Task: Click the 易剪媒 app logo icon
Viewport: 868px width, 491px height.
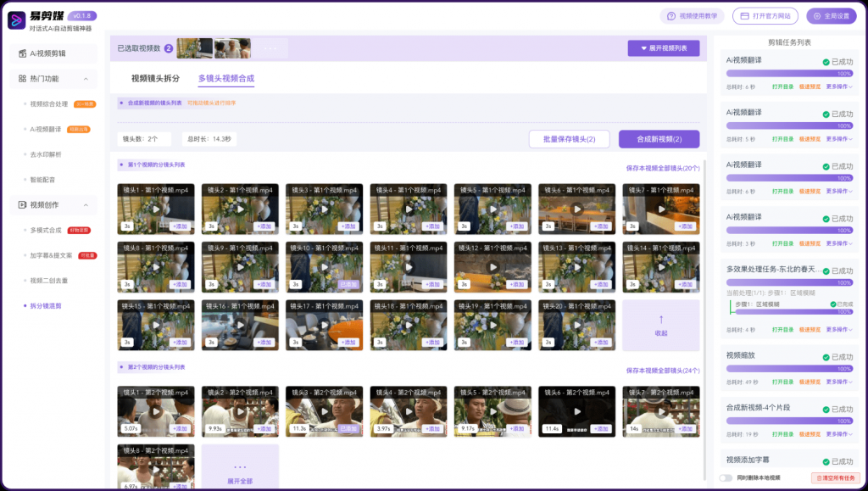Action: click(x=17, y=20)
